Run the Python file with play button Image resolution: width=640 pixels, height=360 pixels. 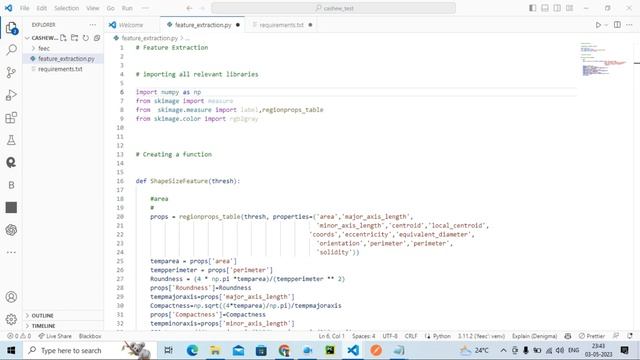598,25
